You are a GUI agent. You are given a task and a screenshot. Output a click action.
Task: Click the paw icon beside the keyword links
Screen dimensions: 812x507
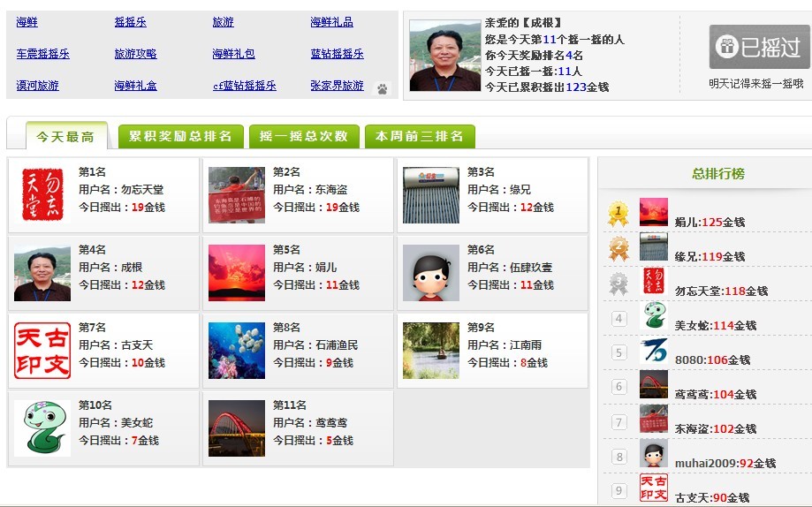(x=382, y=89)
